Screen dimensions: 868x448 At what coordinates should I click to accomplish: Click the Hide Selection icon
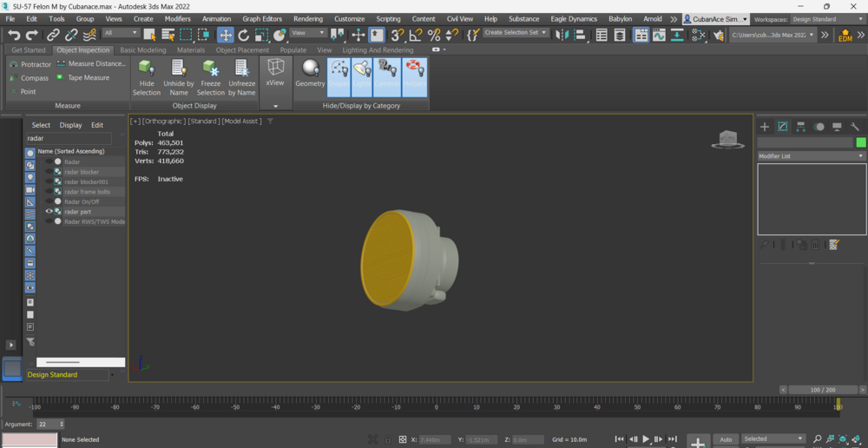coord(147,69)
